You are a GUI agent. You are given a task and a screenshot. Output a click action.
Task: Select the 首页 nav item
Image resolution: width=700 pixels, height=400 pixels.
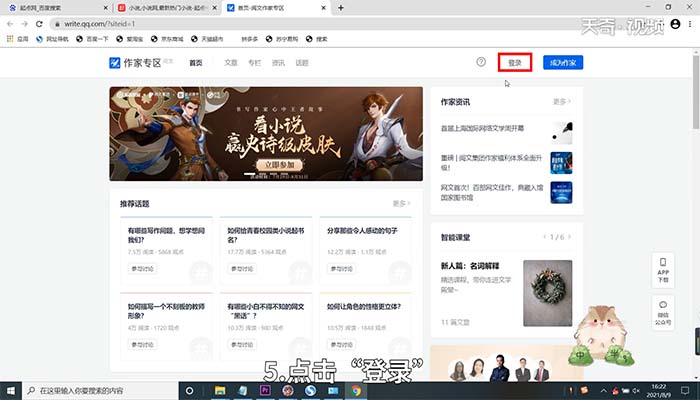pos(196,63)
